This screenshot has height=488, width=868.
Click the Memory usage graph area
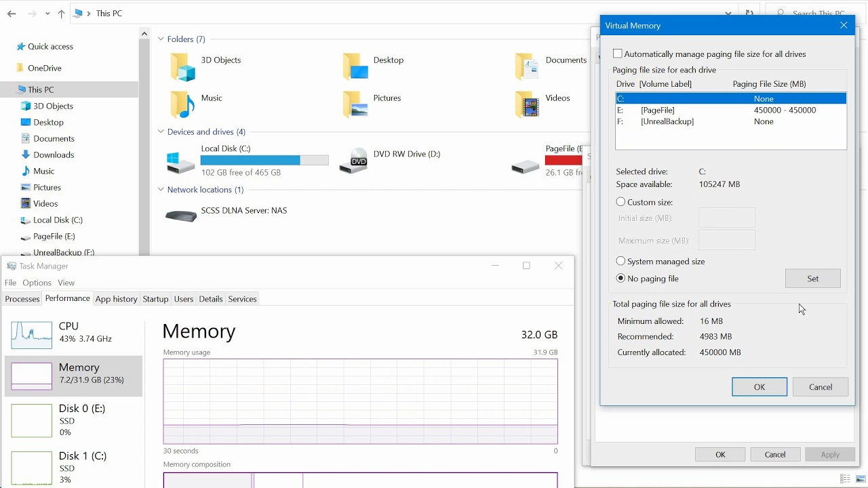pyautogui.click(x=360, y=401)
